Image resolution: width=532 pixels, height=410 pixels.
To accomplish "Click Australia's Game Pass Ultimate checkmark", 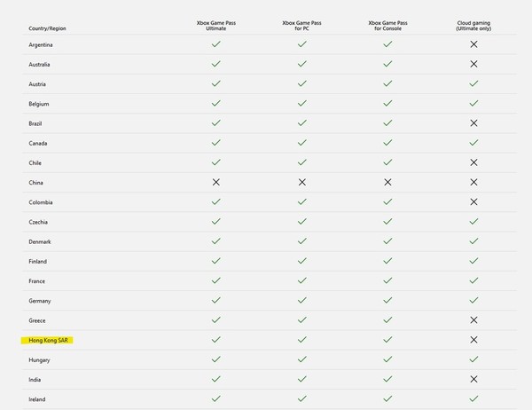I will tap(215, 64).
